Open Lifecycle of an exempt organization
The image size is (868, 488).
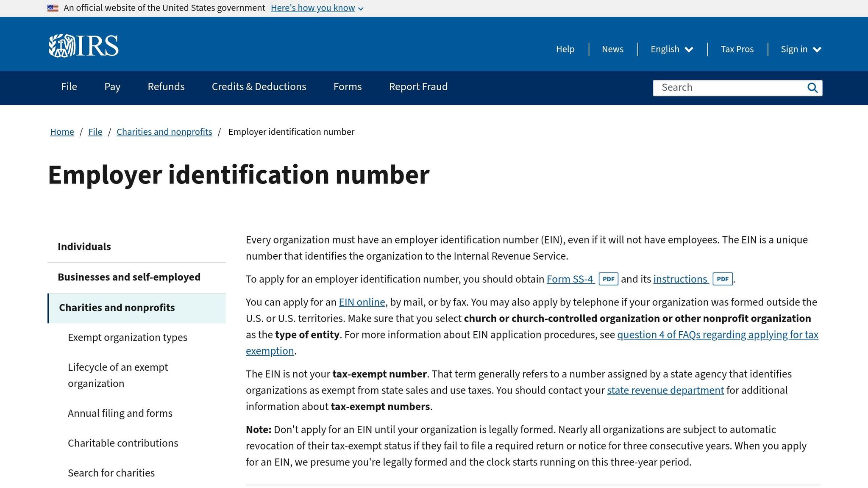pyautogui.click(x=118, y=375)
